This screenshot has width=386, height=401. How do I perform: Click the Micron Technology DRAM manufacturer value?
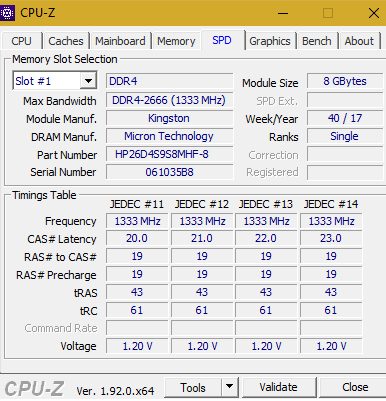pos(169,136)
